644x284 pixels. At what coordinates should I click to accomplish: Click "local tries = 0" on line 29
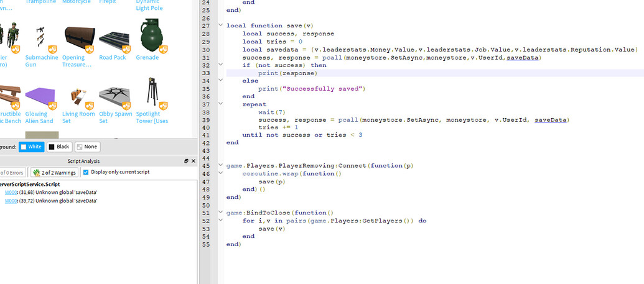273,42
